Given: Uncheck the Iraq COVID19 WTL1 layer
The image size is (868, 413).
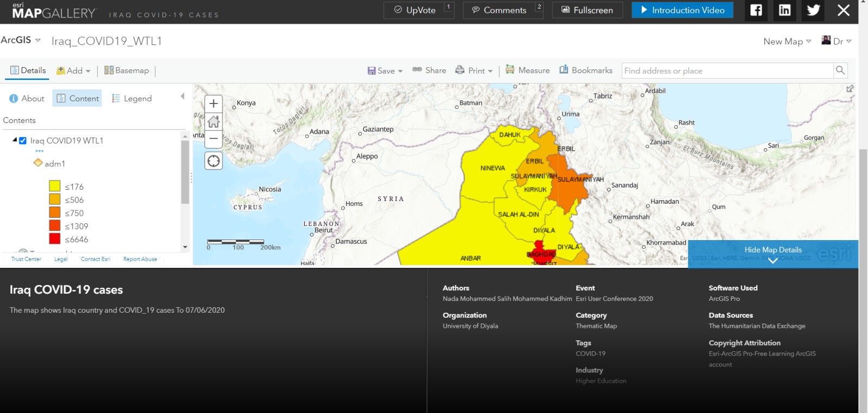Looking at the screenshot, I should (23, 140).
